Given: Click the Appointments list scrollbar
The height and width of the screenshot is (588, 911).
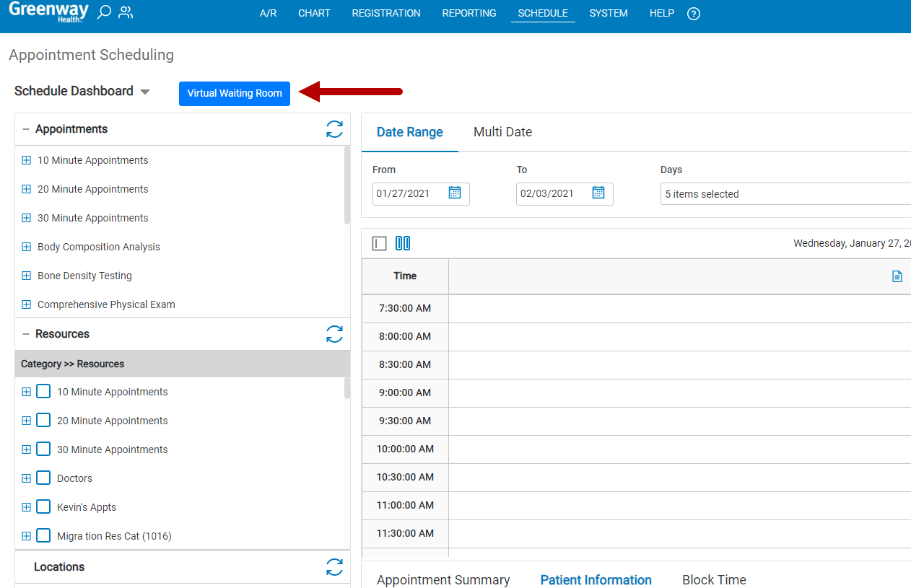Looking at the screenshot, I should tap(347, 185).
